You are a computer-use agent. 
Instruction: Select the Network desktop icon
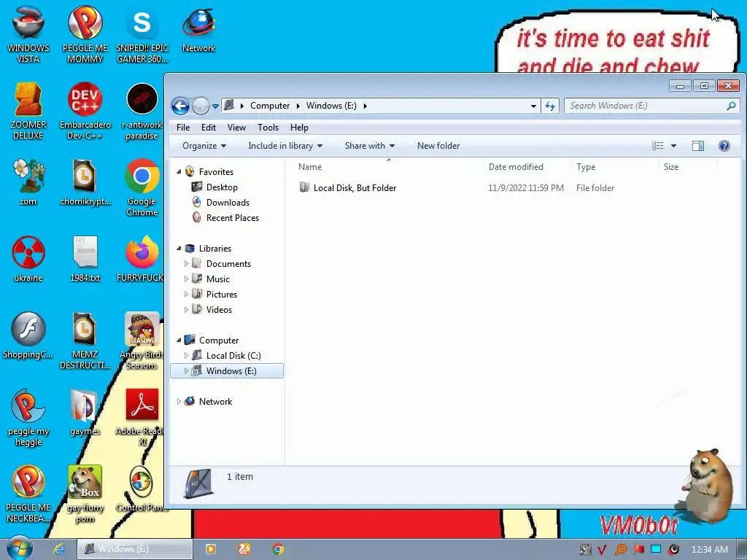[x=198, y=29]
